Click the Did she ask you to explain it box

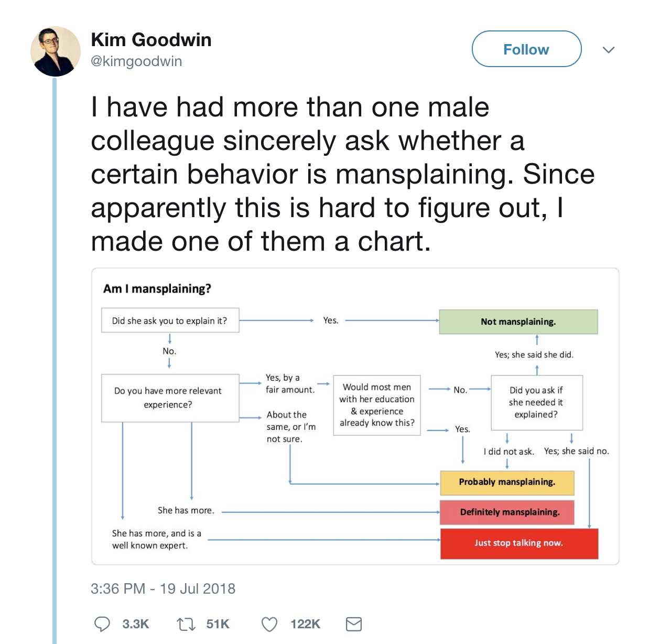tap(170, 320)
